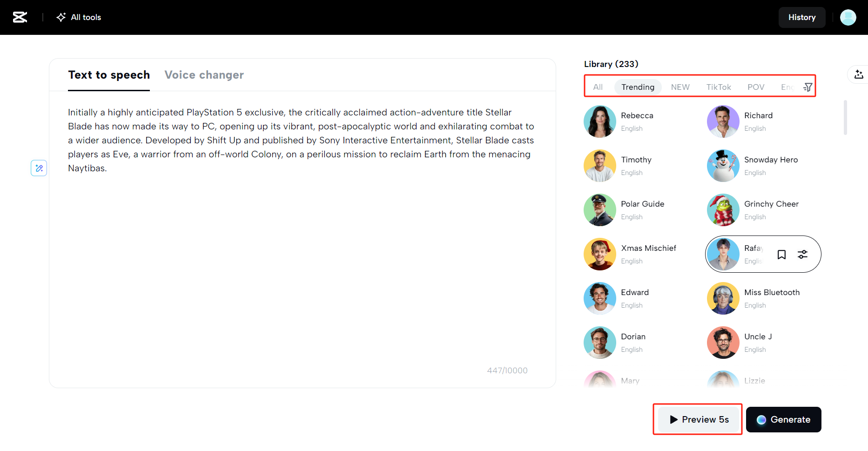This screenshot has height=451, width=868.
Task: Click the AI writer icon beside text
Action: (x=39, y=168)
